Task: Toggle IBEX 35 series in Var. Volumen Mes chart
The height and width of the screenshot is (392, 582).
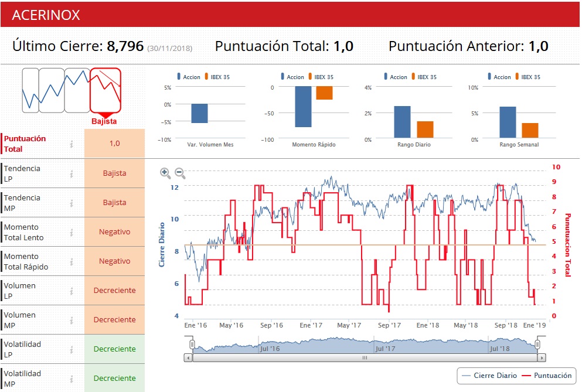Action: [x=217, y=77]
